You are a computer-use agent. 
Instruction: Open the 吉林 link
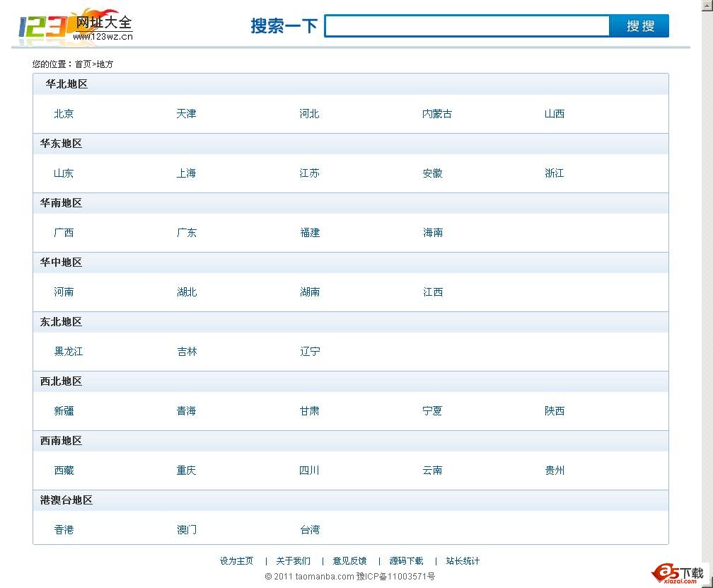(x=187, y=352)
